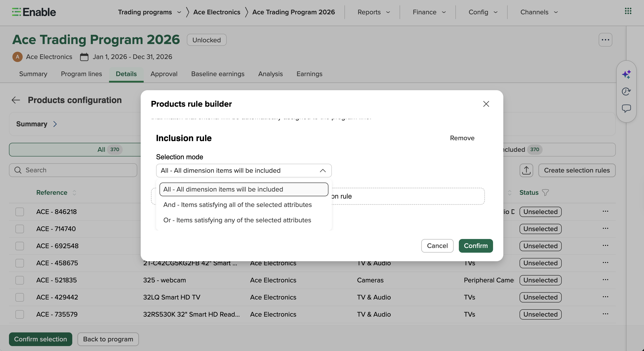Open the program more-options ellipsis button

point(605,40)
